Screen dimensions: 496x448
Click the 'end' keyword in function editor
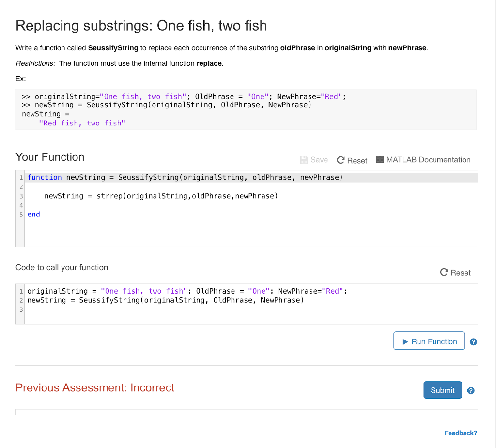coord(34,215)
